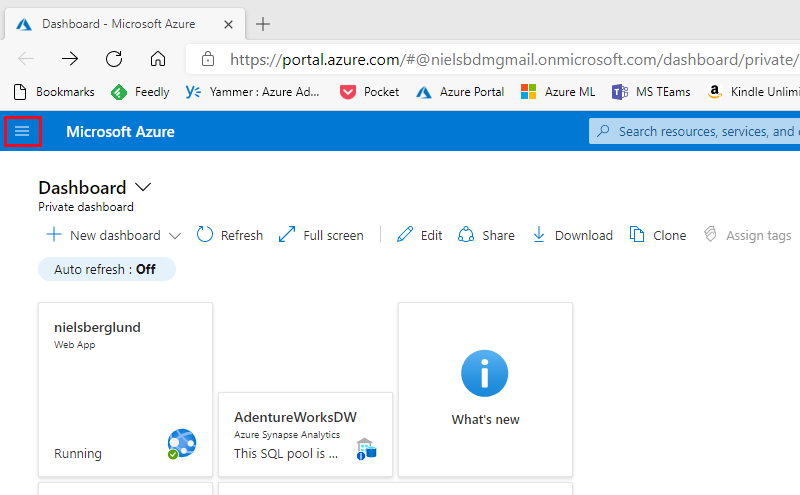Open the Azure ML bookmark
This screenshot has height=495, width=800.
pyautogui.click(x=558, y=92)
